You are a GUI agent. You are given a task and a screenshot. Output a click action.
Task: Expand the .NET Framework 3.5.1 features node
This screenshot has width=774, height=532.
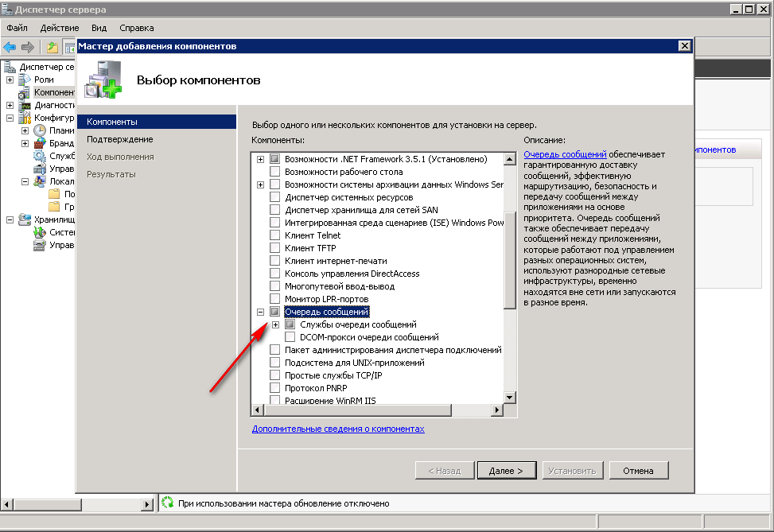(x=260, y=159)
